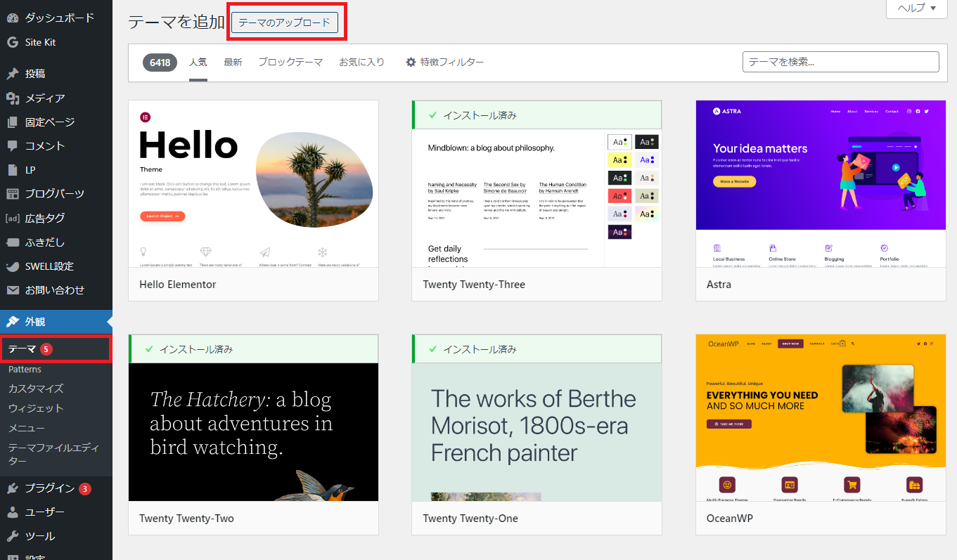Click the Twenty Twenty-Two theme name
The width and height of the screenshot is (957, 560).
click(186, 519)
